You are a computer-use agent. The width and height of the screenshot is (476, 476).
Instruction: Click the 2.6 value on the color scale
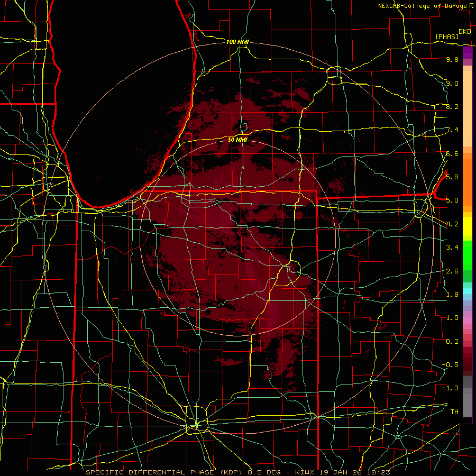[x=452, y=271]
